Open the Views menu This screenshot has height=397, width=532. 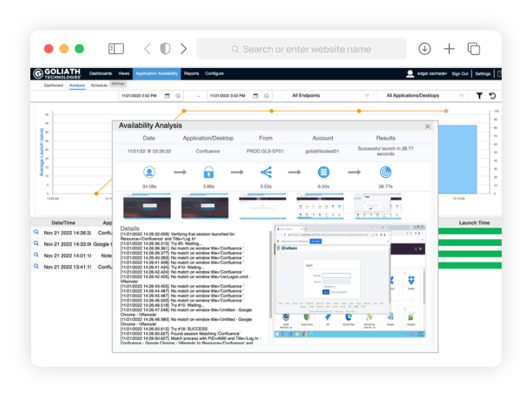[x=123, y=73]
